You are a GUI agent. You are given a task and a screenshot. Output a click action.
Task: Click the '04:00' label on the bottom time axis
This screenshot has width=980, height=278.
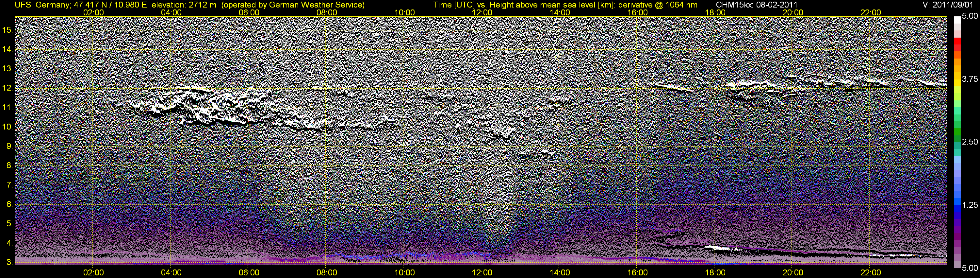click(171, 273)
